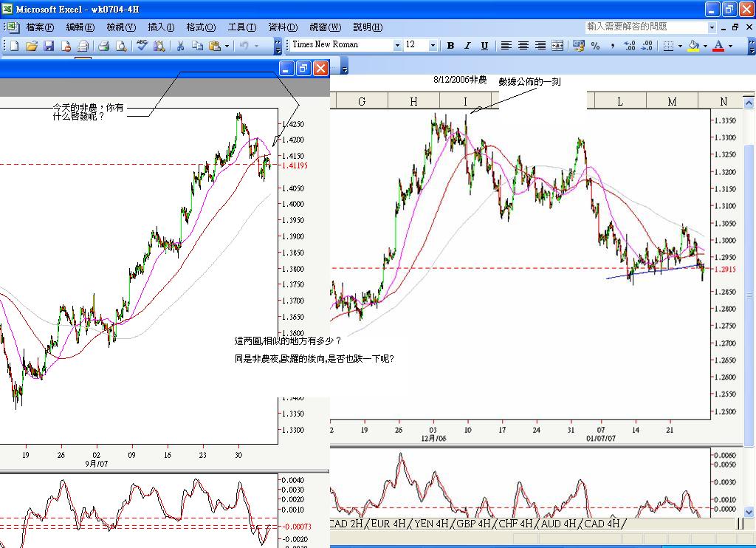Click the Copy icon
Viewport: 756px width, 548px height.
[197, 46]
